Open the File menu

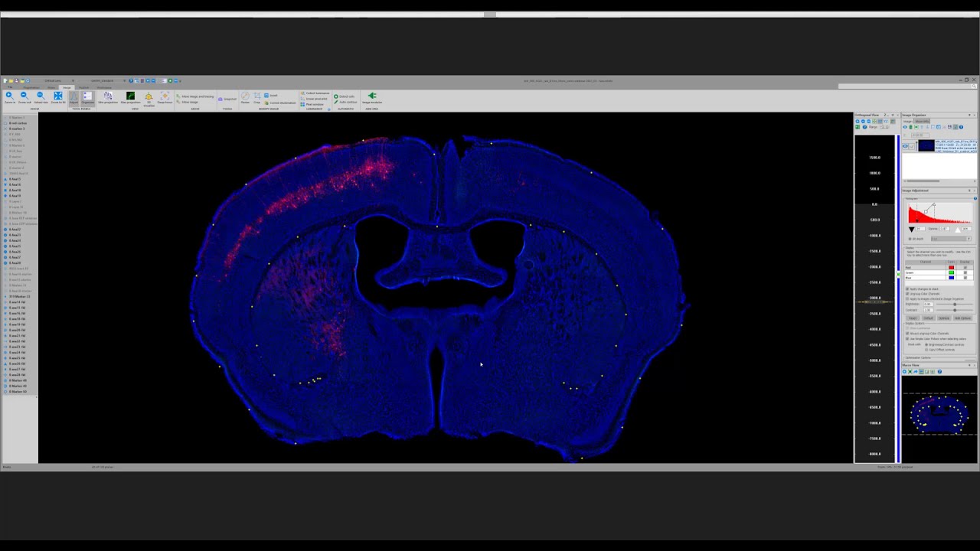tap(10, 87)
